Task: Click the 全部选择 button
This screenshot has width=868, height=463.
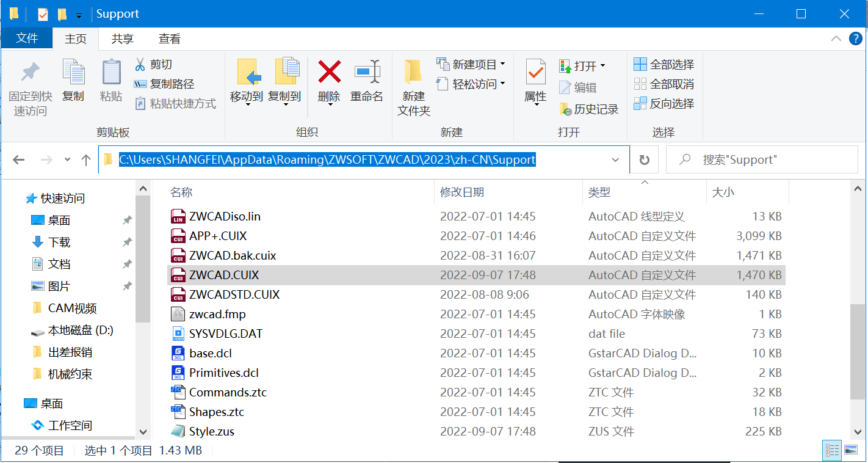Action: (664, 64)
